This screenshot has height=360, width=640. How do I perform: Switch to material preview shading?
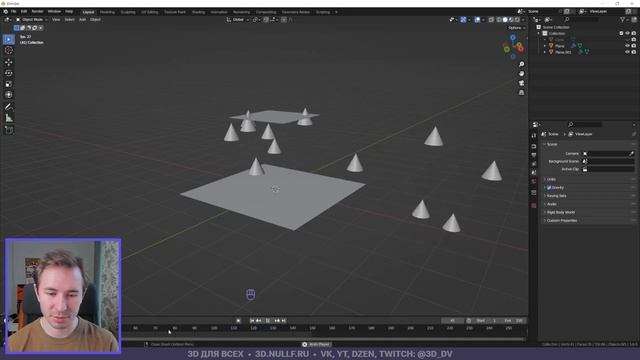pos(511,20)
